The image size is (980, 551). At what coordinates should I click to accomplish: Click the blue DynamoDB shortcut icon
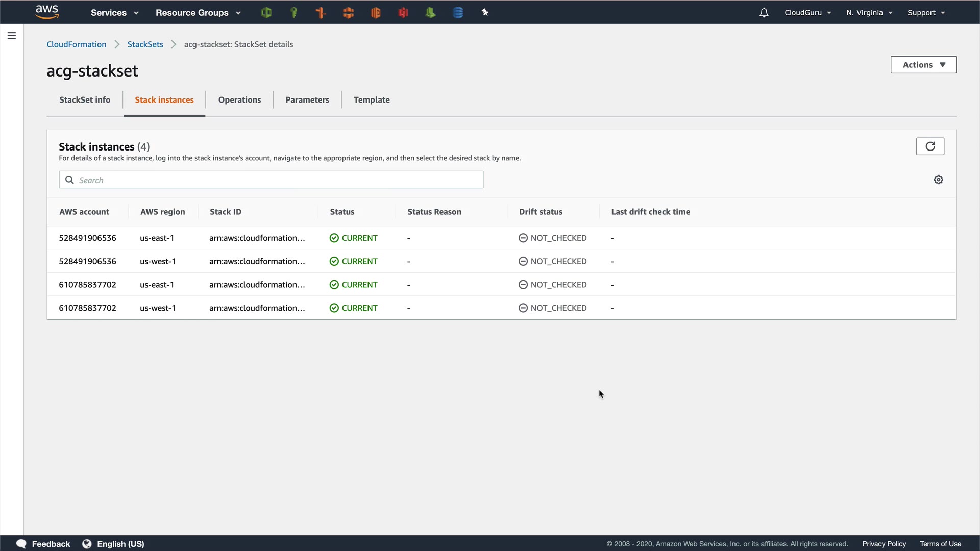pyautogui.click(x=458, y=13)
